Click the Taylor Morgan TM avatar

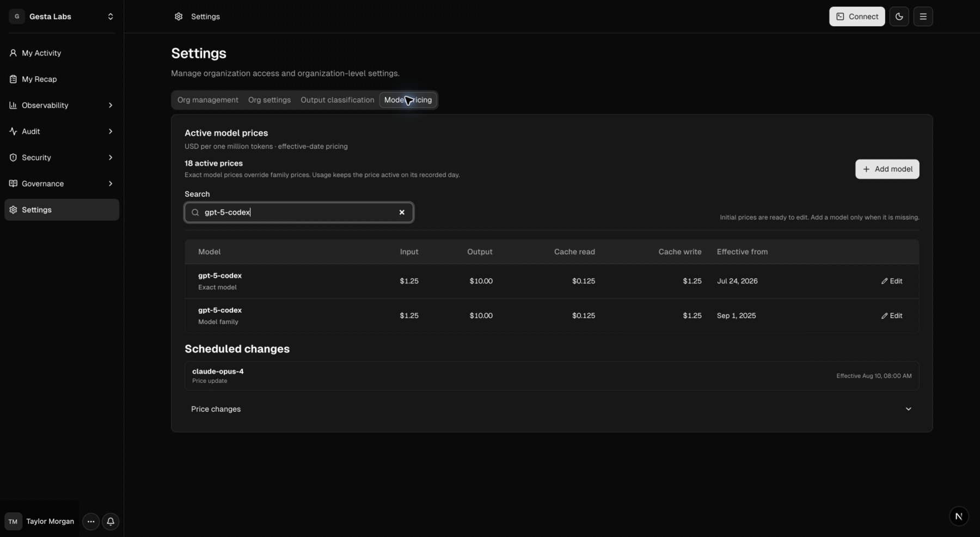13,521
